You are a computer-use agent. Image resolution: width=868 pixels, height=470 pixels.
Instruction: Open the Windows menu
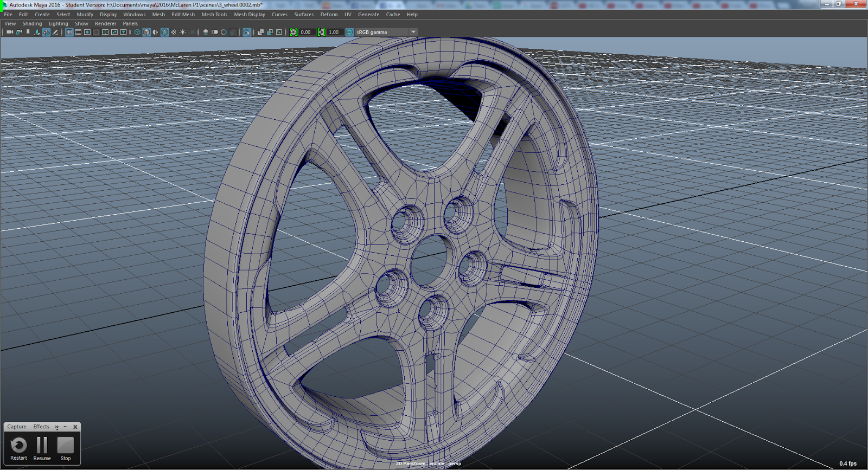[x=134, y=15]
